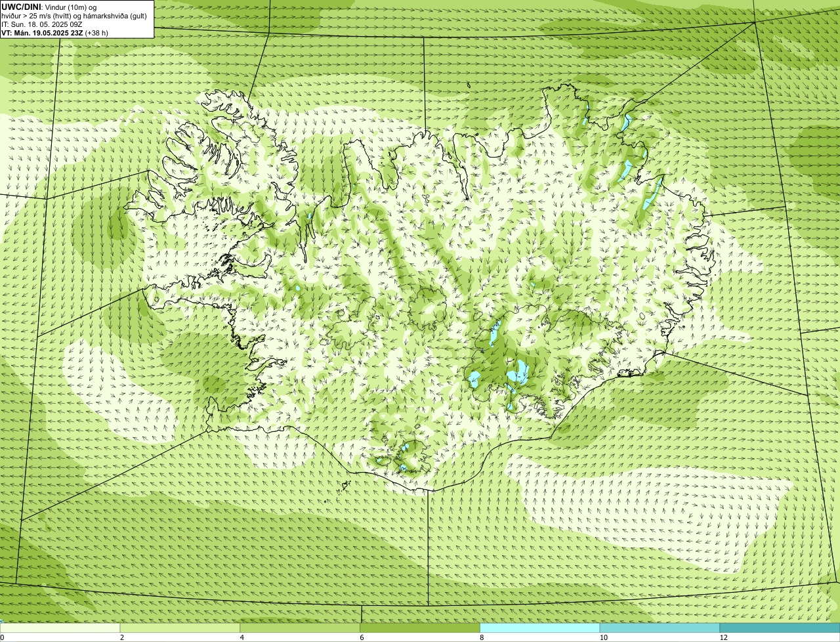The image size is (840, 642).
Task: Pick the darker green 6–8 m/s colorbar segment
Action: point(421,628)
